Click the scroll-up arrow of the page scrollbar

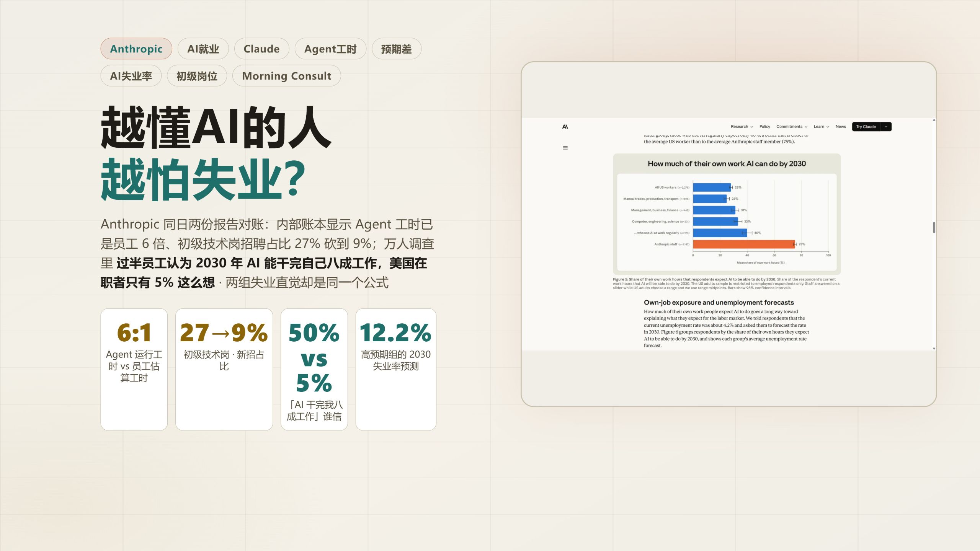934,120
